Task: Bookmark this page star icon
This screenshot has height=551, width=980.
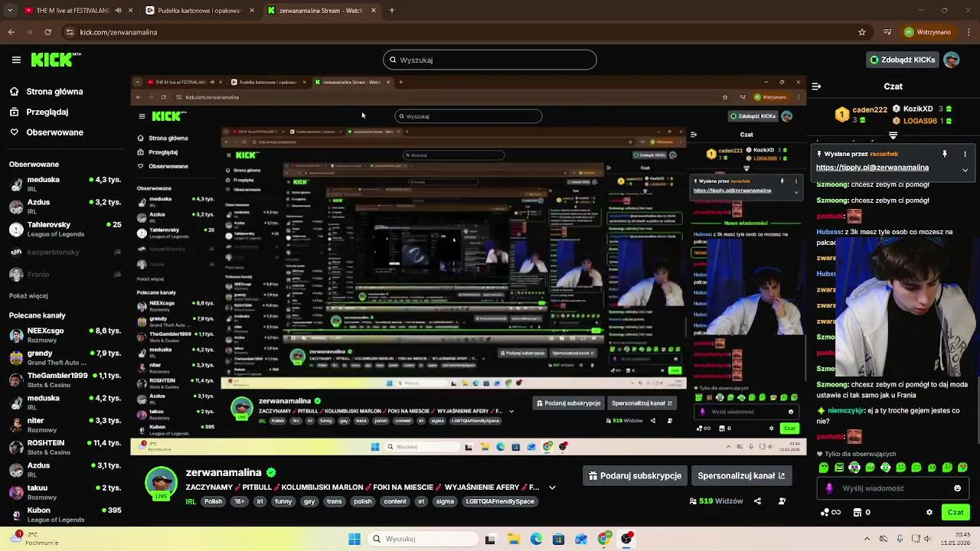Action: pos(862,32)
